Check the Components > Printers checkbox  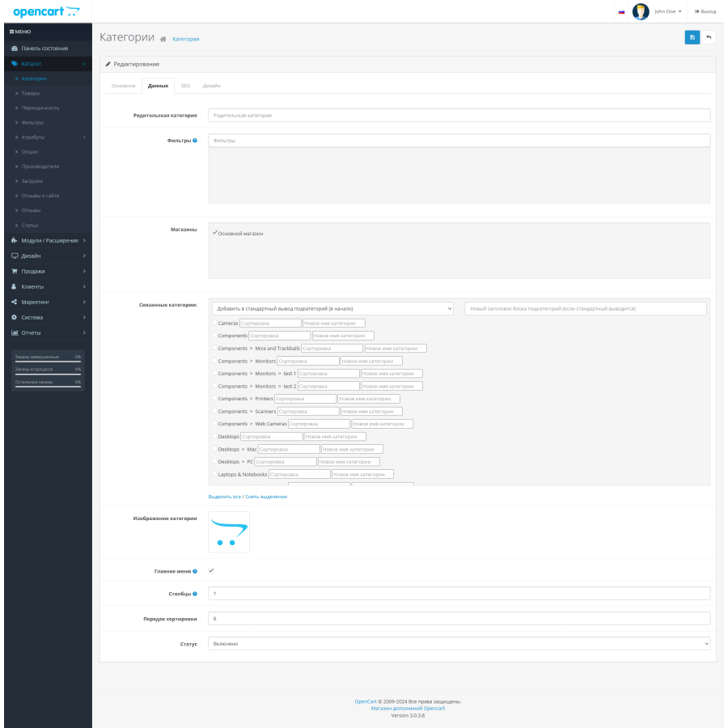click(x=214, y=398)
